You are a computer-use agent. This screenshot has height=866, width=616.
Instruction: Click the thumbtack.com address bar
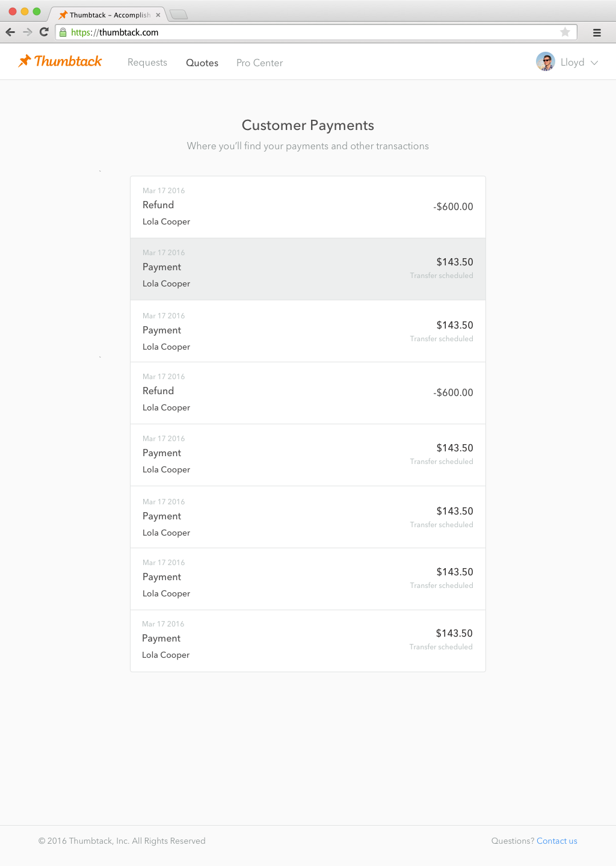[x=316, y=32]
